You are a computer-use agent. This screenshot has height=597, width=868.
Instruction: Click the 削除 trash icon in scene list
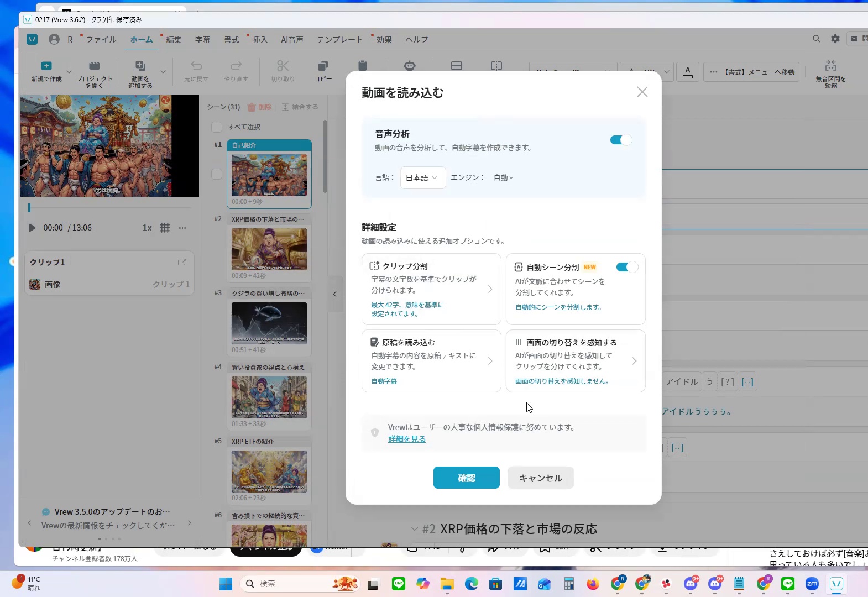click(x=252, y=107)
